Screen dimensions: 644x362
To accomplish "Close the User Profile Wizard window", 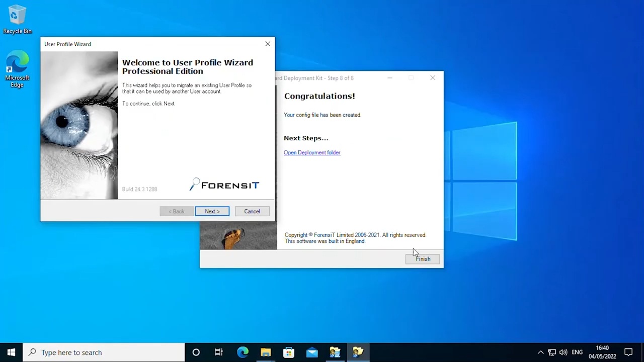I will tap(268, 44).
